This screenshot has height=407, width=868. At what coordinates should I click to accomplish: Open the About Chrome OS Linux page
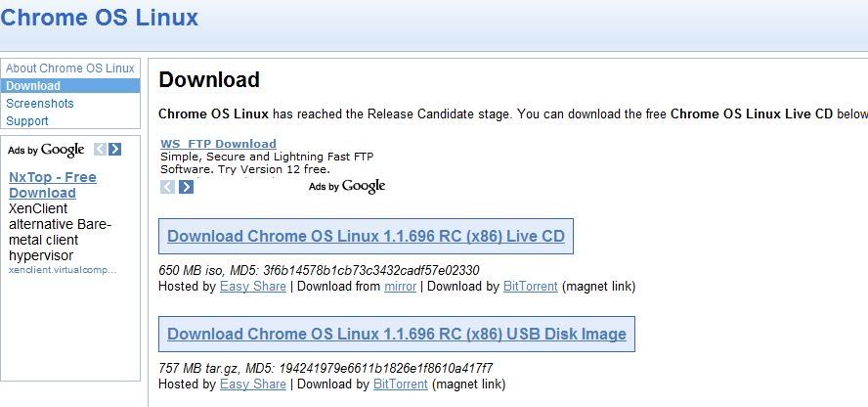[70, 68]
